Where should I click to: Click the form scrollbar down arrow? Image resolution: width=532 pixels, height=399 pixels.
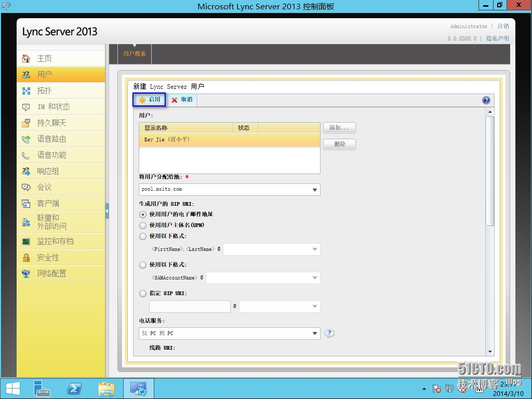[489, 352]
